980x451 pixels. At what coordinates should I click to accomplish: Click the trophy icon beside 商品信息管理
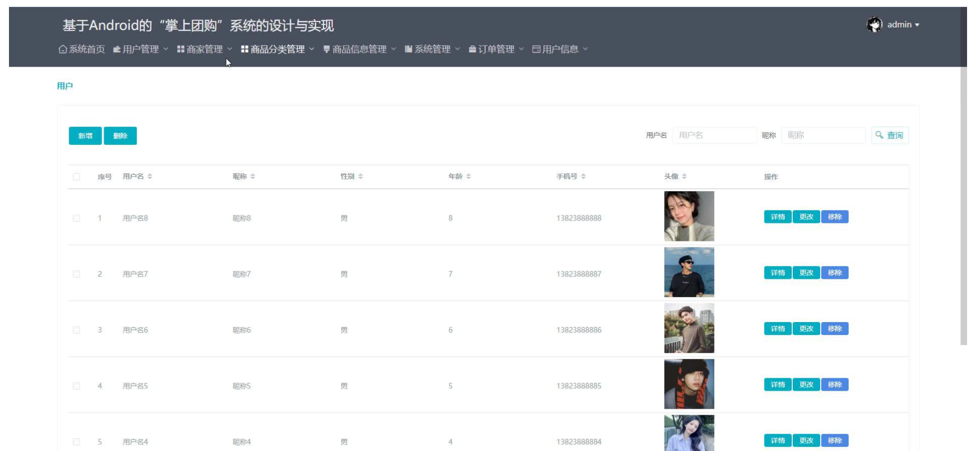327,49
